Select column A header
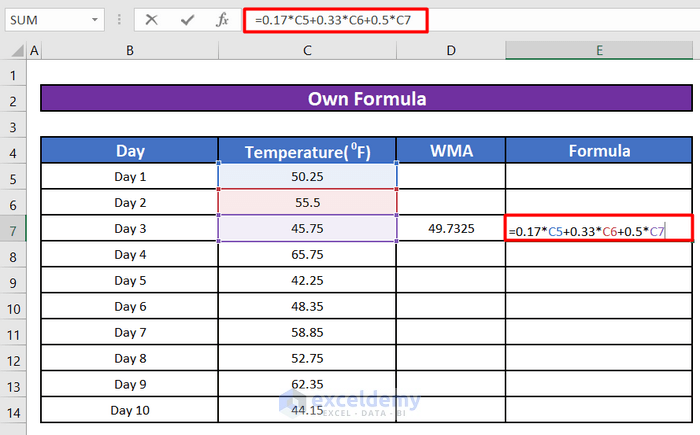Viewport: 700px width, 435px height. [x=34, y=50]
